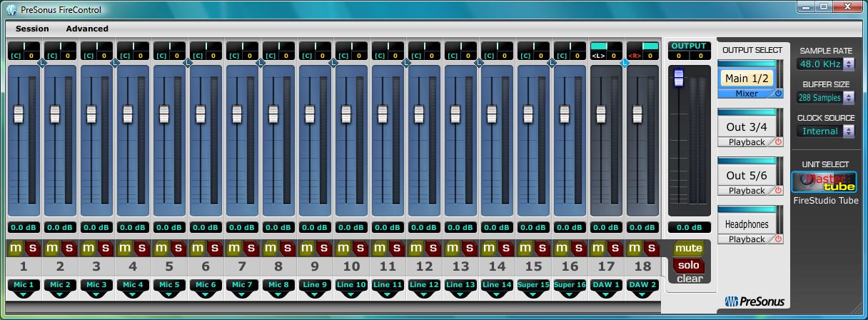Click the channel 5 0.0 dB level field
Viewport: 868px width, 320px height.
pos(169,228)
